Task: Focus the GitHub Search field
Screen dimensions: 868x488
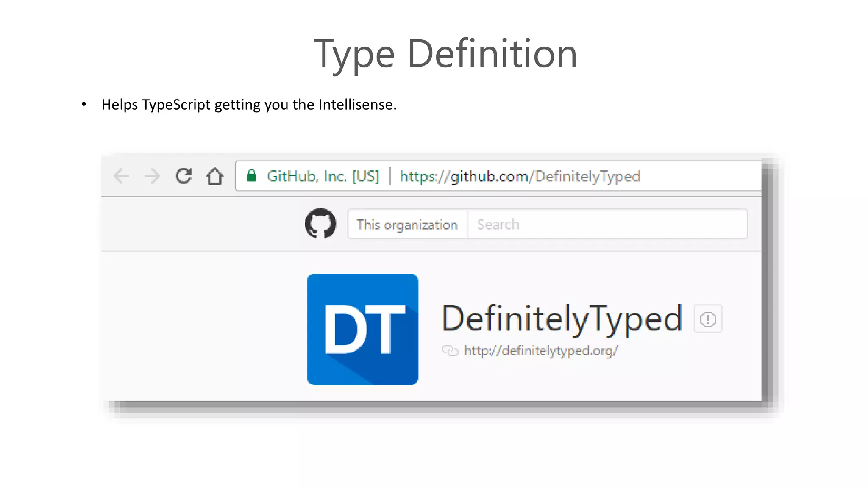Action: pyautogui.click(x=607, y=224)
